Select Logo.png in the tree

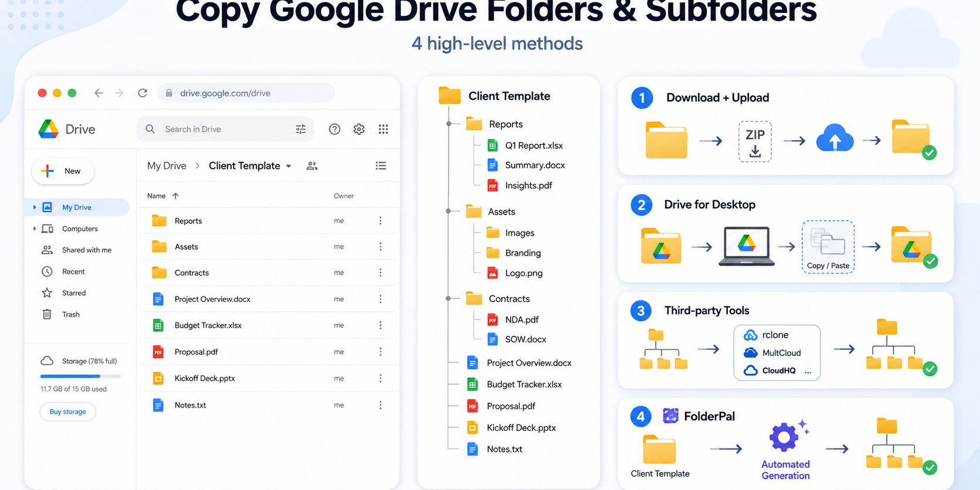pos(515,273)
